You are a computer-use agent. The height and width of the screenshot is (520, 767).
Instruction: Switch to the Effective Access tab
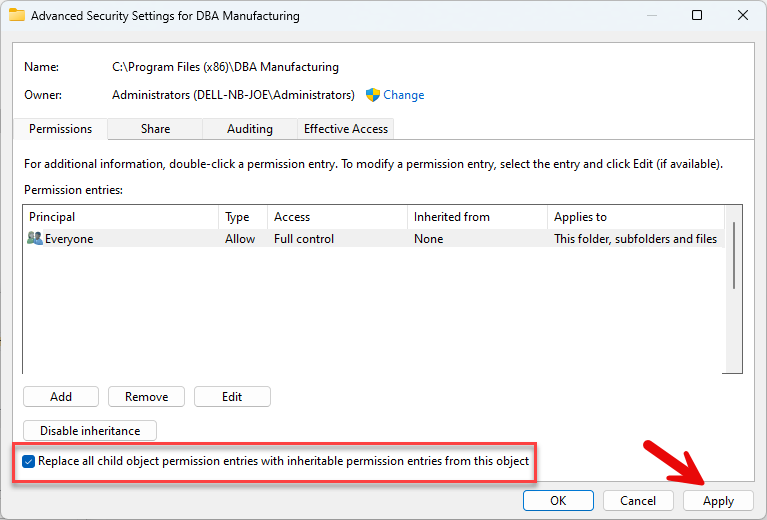coord(346,129)
